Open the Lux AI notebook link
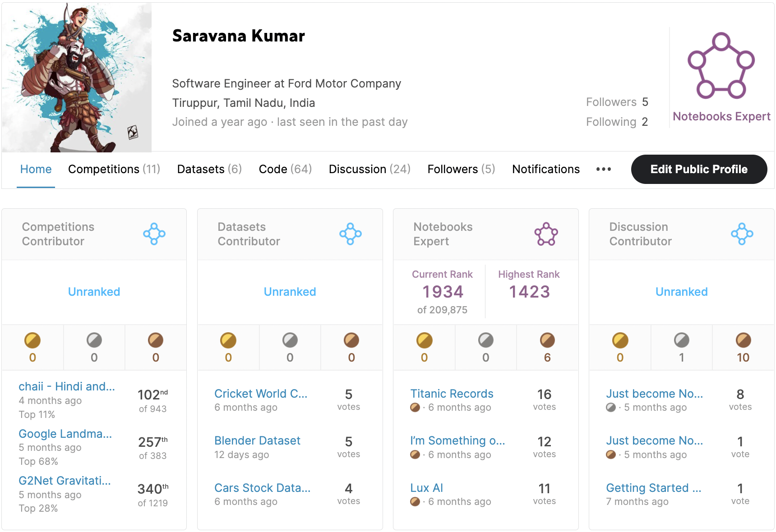 [x=426, y=488]
